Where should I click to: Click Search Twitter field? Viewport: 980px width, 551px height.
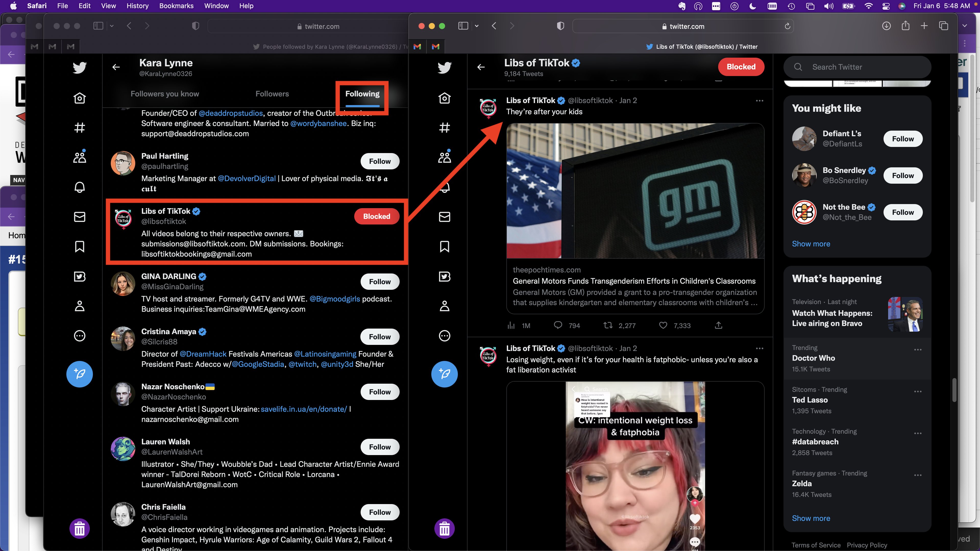tap(857, 67)
